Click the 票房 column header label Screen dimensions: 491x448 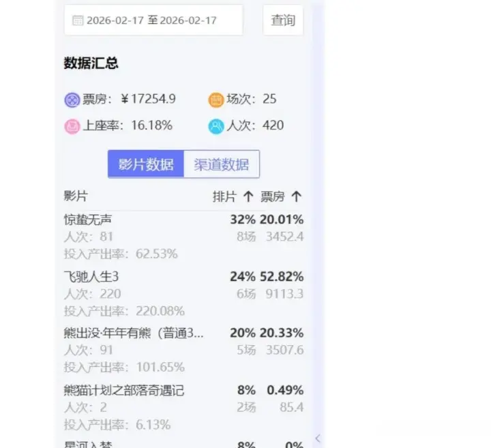pos(273,197)
